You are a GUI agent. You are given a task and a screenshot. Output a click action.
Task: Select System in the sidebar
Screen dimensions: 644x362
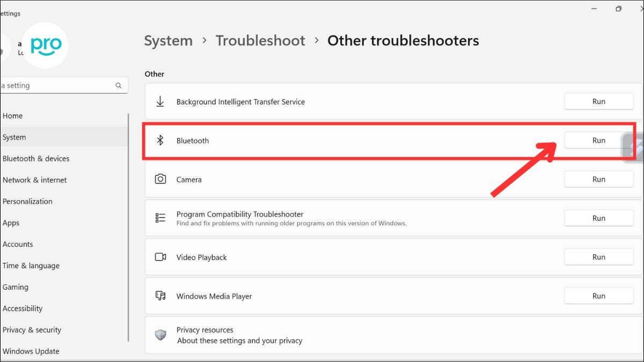point(14,137)
